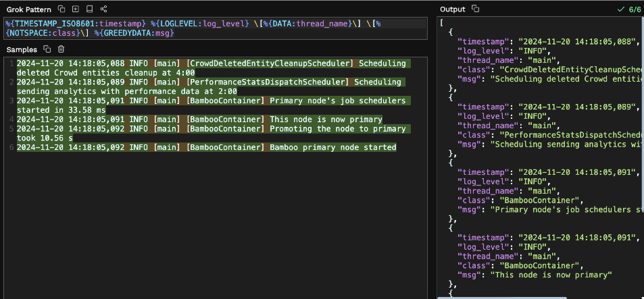Click the plus-box icon beside Grok Pattern
This screenshot has width=644, height=299.
pos(75,9)
